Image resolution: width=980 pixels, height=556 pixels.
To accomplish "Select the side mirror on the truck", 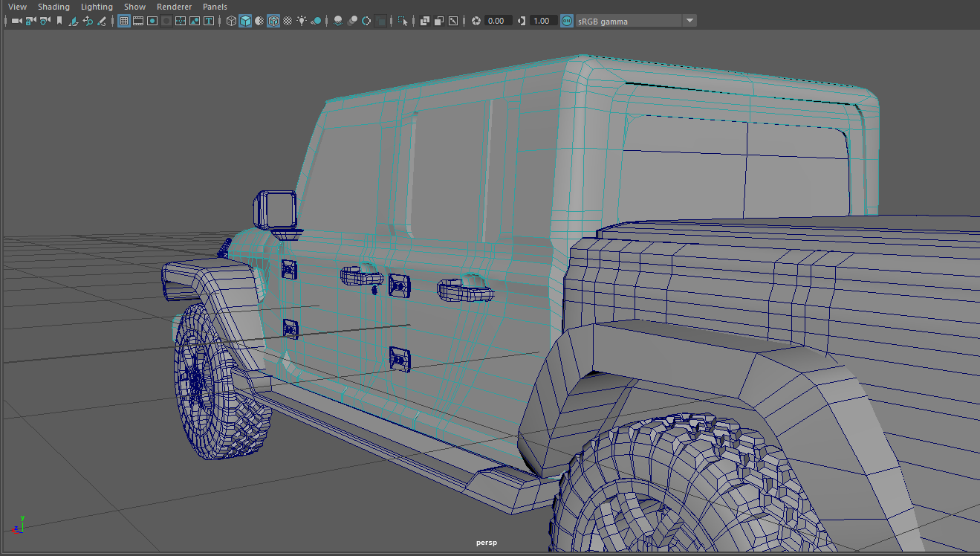I will click(275, 210).
